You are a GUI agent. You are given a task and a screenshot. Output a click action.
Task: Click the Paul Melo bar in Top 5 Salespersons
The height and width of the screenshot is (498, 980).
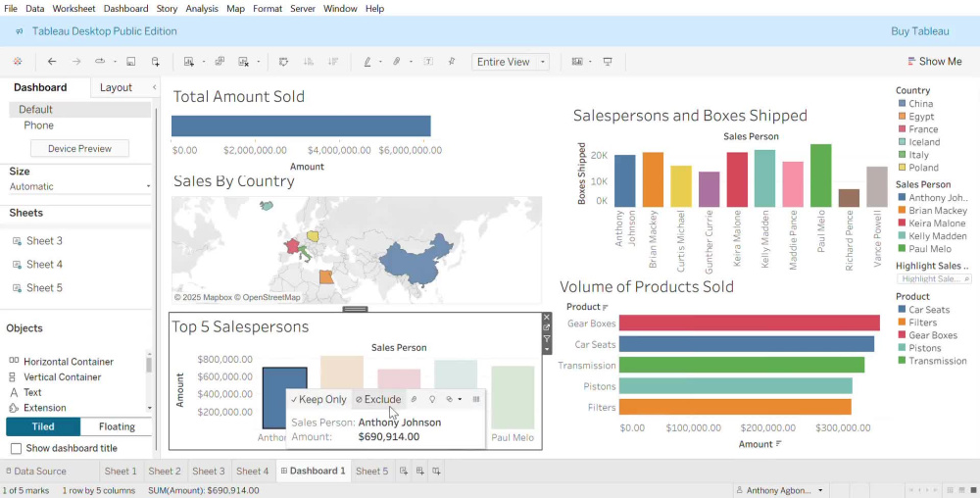tap(513, 397)
